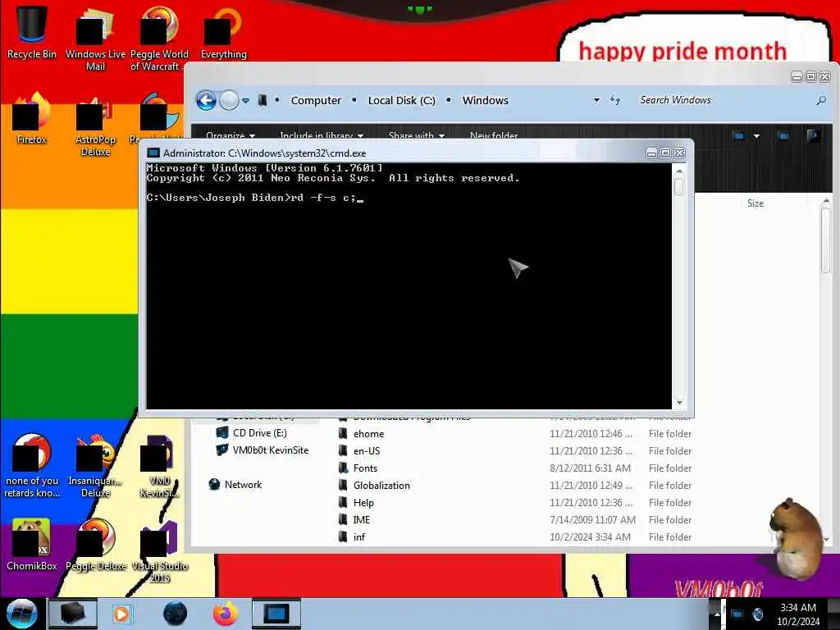
Task: Click the cmd scrollbar up arrow
Action: [x=679, y=171]
